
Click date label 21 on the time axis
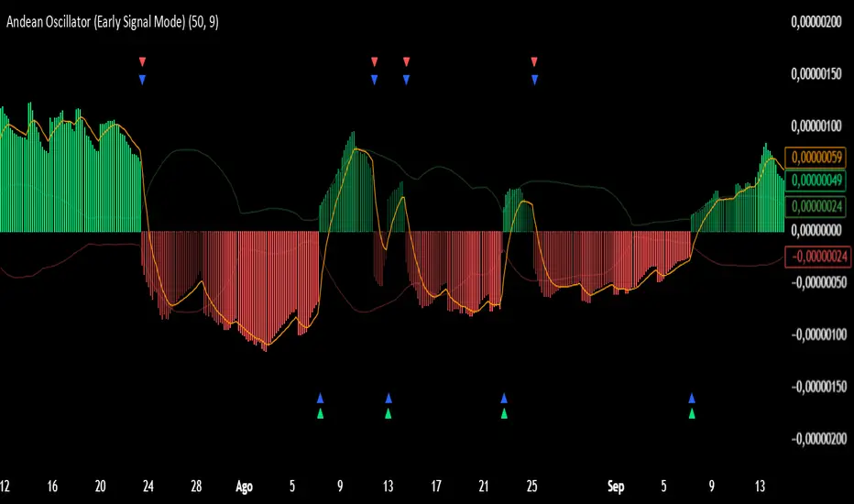(x=484, y=486)
